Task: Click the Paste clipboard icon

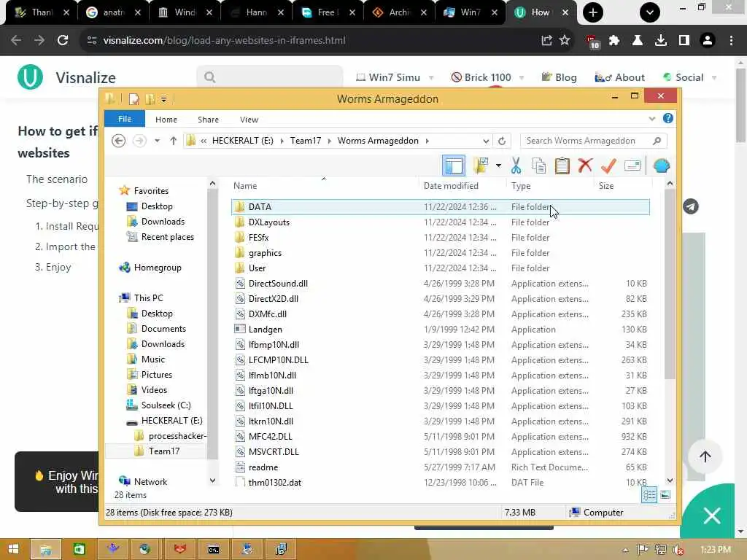Action: tap(562, 166)
